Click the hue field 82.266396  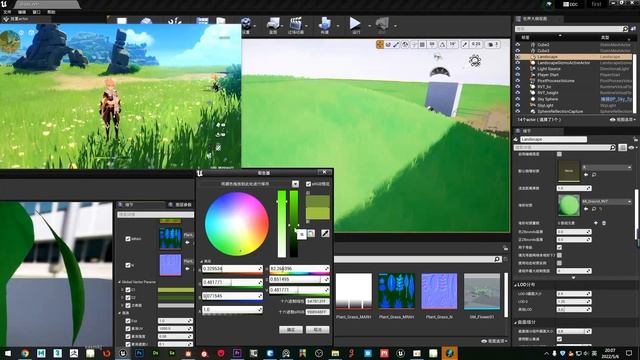[x=299, y=269]
